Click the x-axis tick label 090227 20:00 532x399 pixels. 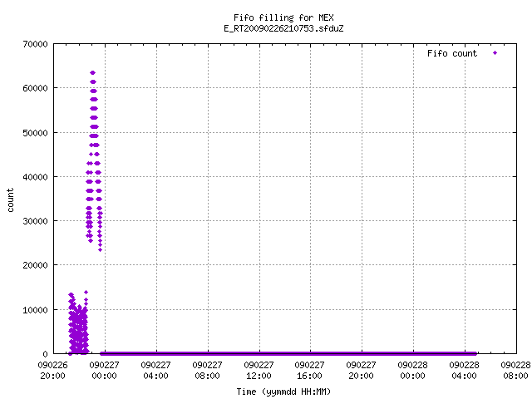click(361, 371)
